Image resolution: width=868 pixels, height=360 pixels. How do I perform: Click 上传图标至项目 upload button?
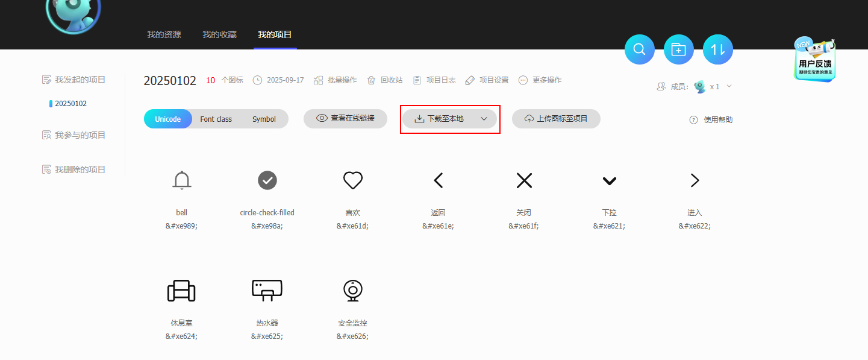click(x=556, y=119)
